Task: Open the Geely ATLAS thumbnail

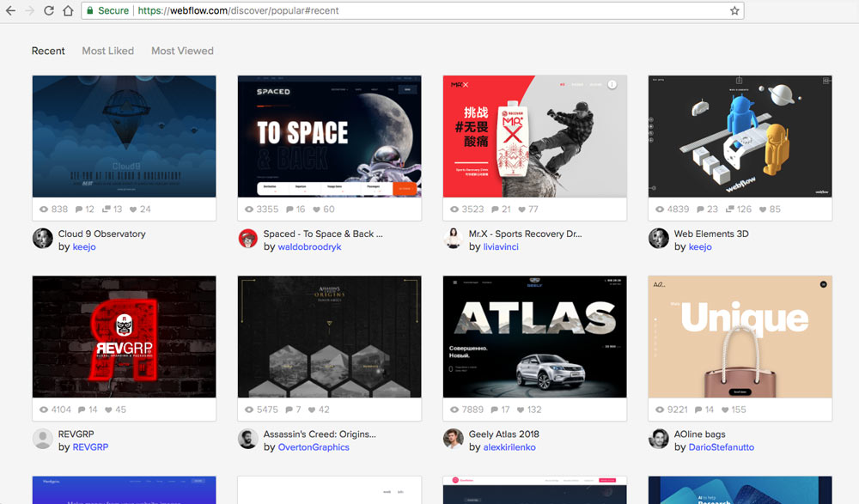Action: point(534,337)
